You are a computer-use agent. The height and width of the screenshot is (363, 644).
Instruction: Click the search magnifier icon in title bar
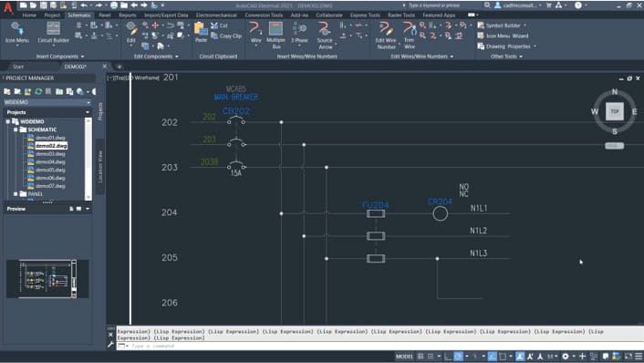(x=487, y=5)
